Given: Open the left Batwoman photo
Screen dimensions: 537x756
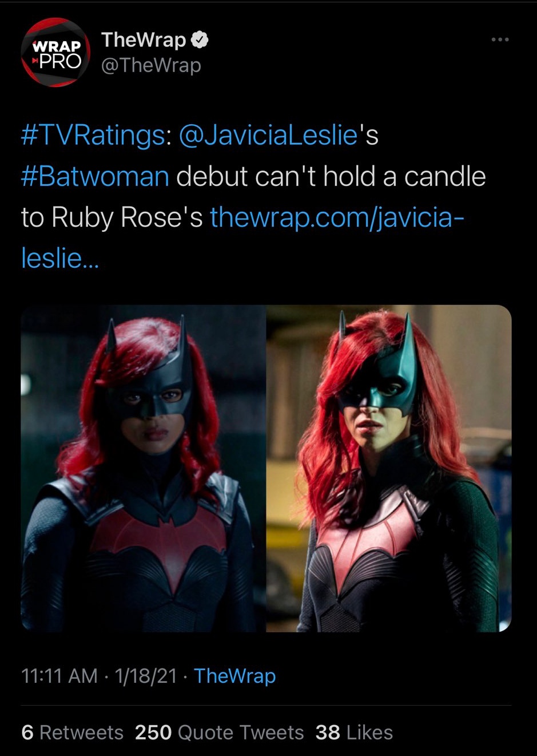Looking at the screenshot, I should [x=144, y=468].
